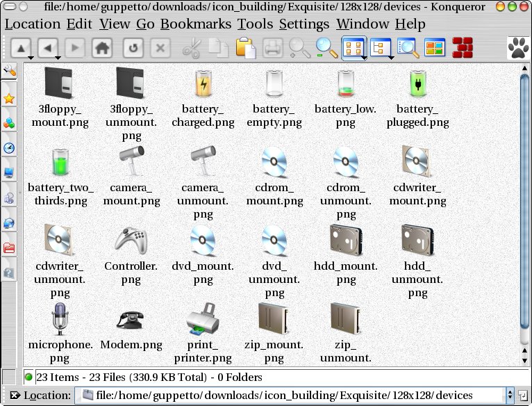
Task: Clear the location bar with black X button
Action: point(15,395)
